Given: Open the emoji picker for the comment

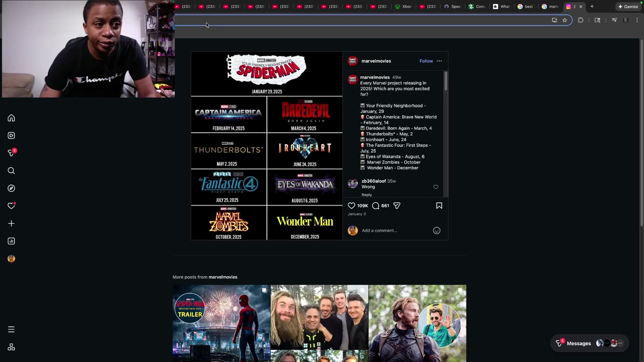Looking at the screenshot, I should [437, 230].
